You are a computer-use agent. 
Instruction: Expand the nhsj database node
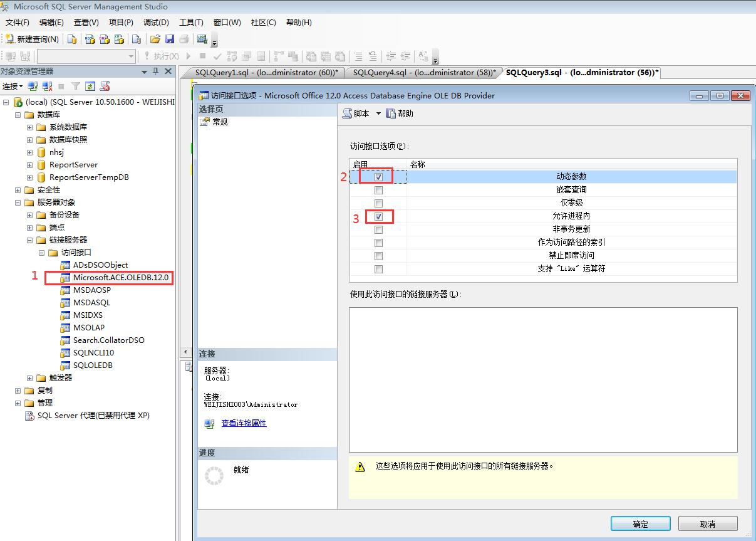click(x=29, y=152)
